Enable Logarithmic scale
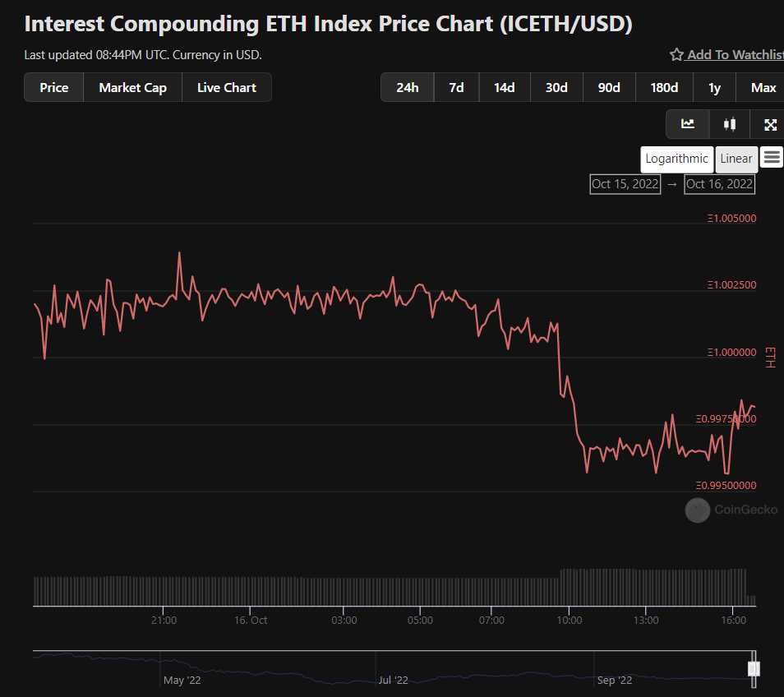The width and height of the screenshot is (784, 697). tap(676, 159)
